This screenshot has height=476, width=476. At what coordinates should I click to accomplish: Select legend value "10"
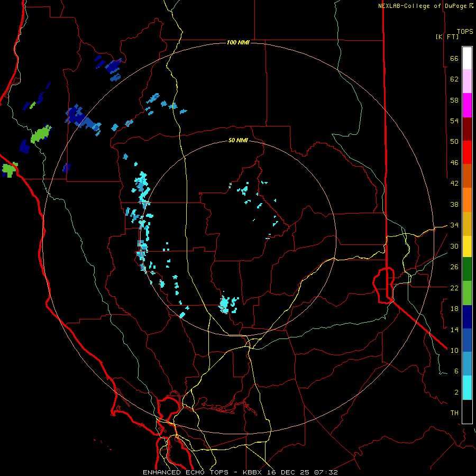454,350
